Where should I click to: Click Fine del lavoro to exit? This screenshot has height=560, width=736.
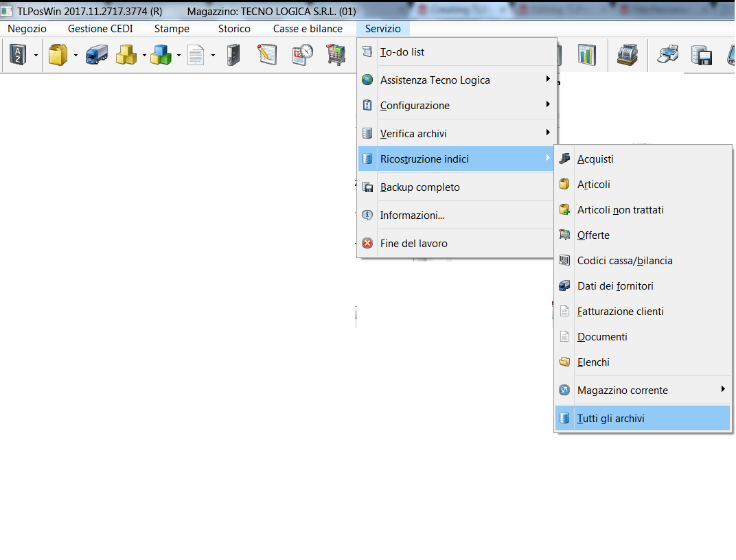pos(413,244)
